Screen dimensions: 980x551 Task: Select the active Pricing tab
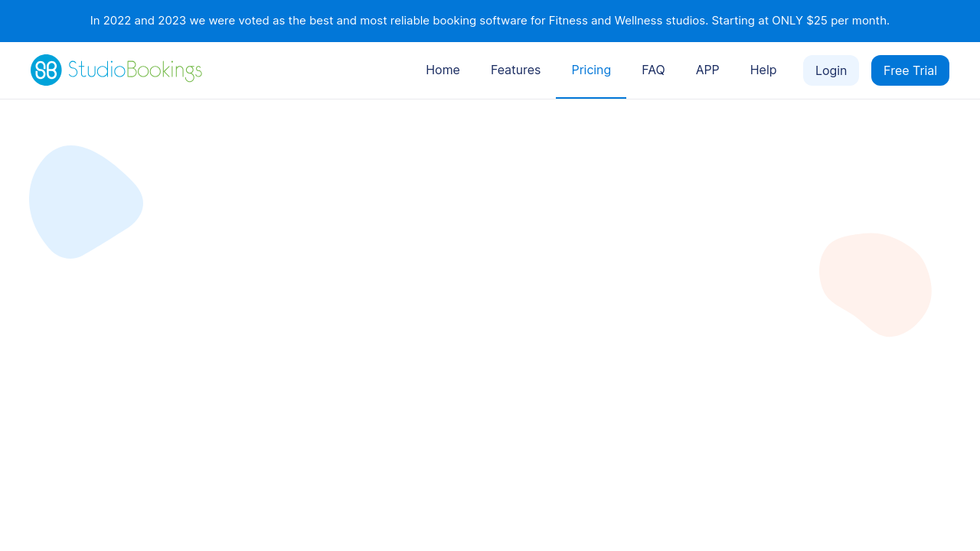591,70
